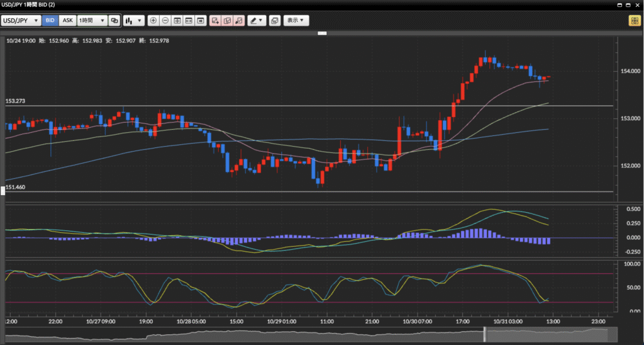644x345 pixels.
Task: Click the chart image copy icon
Action: [x=274, y=21]
